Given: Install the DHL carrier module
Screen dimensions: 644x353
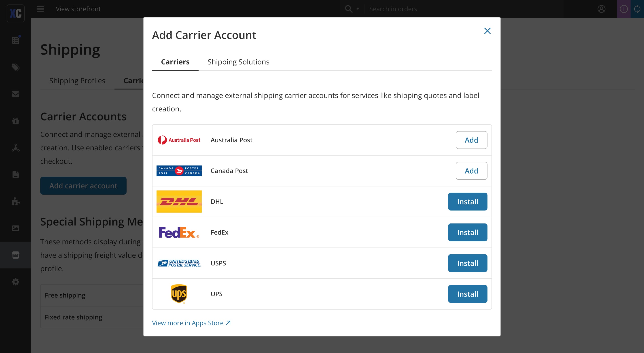Looking at the screenshot, I should point(467,201).
